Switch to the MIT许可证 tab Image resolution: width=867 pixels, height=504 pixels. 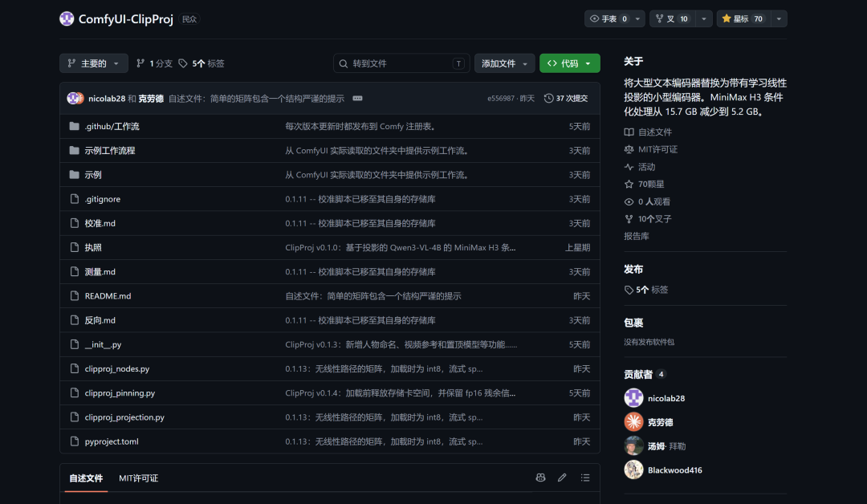(x=138, y=478)
